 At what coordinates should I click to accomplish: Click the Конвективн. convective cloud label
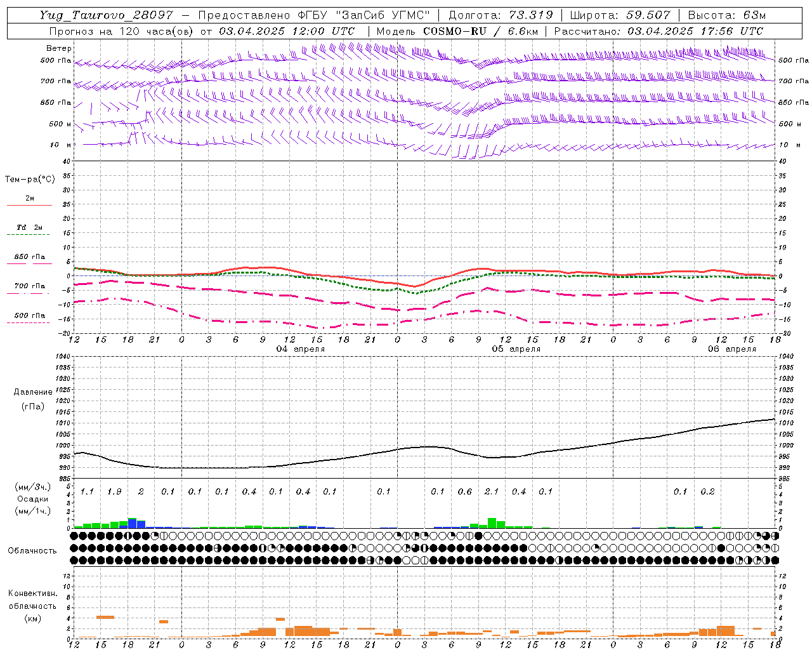point(32,594)
